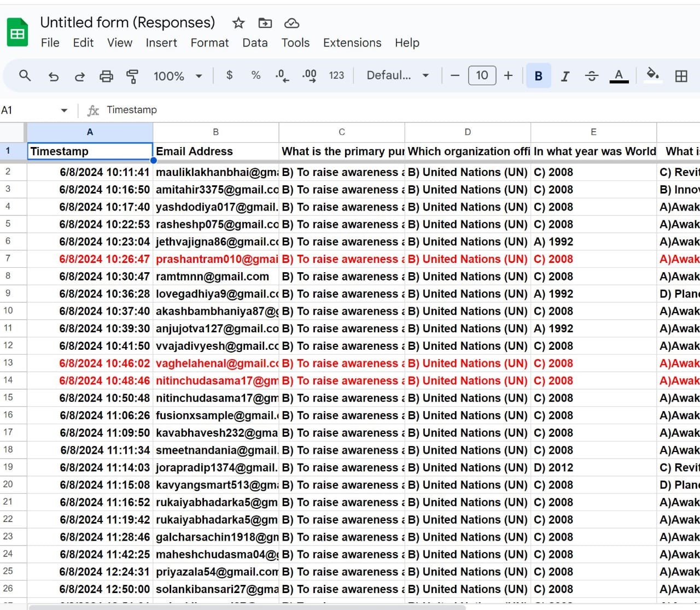Select the paint format tool
The height and width of the screenshot is (610, 700).
pos(132,76)
